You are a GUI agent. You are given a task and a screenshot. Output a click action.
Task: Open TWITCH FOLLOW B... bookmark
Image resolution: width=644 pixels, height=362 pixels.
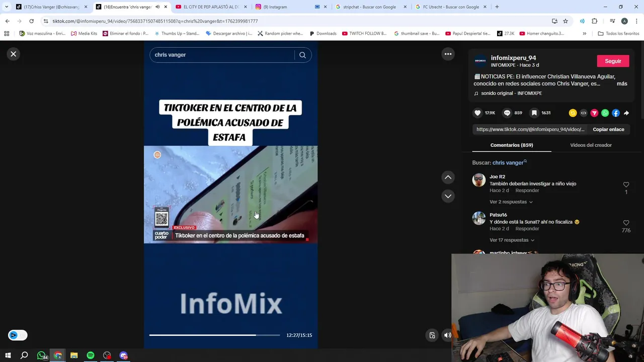coord(364,34)
